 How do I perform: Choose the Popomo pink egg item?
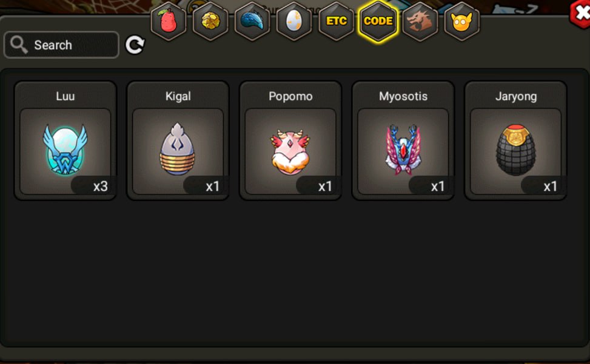pos(290,141)
